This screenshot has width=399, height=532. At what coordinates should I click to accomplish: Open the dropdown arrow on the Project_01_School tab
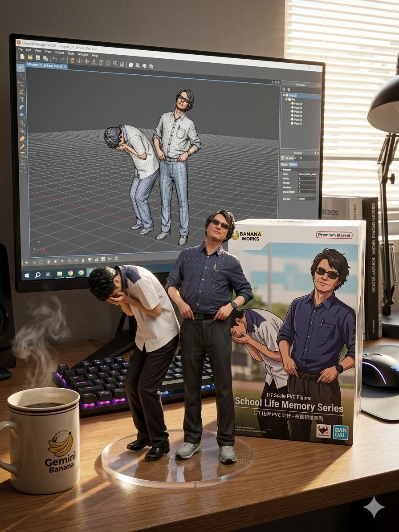click(x=65, y=67)
